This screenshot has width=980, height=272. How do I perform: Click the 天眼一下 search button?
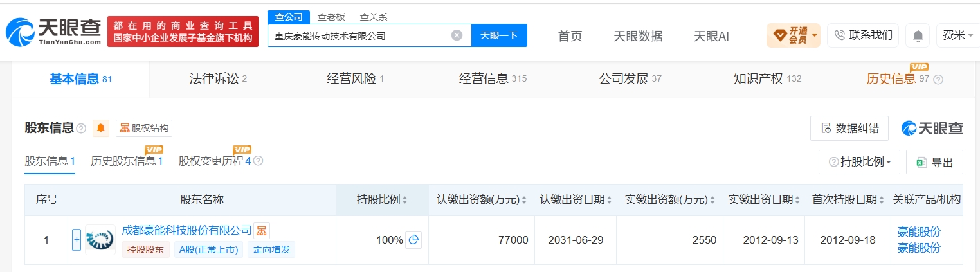(x=499, y=35)
